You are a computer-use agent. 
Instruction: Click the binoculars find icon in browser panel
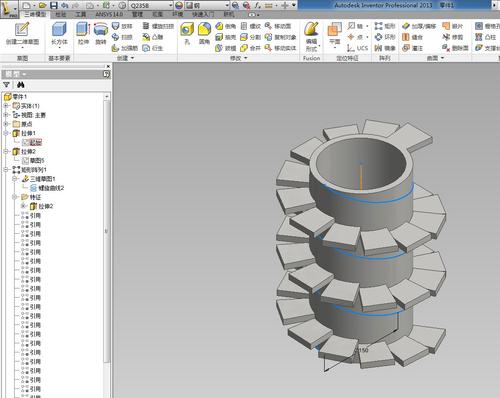pyautogui.click(x=20, y=85)
